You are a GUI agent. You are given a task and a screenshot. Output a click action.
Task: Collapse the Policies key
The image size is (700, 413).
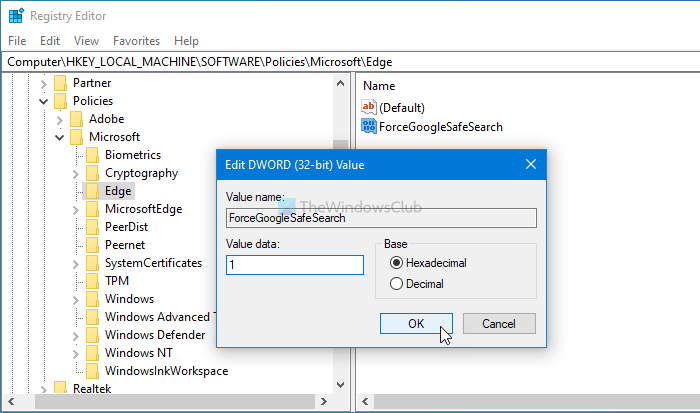point(43,101)
